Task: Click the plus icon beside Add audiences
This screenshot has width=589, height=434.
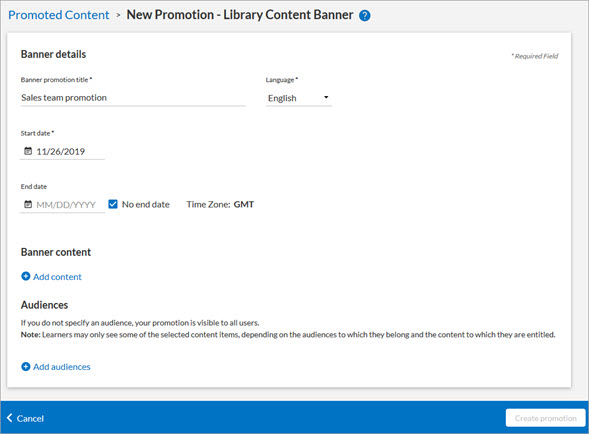Action: coord(26,367)
